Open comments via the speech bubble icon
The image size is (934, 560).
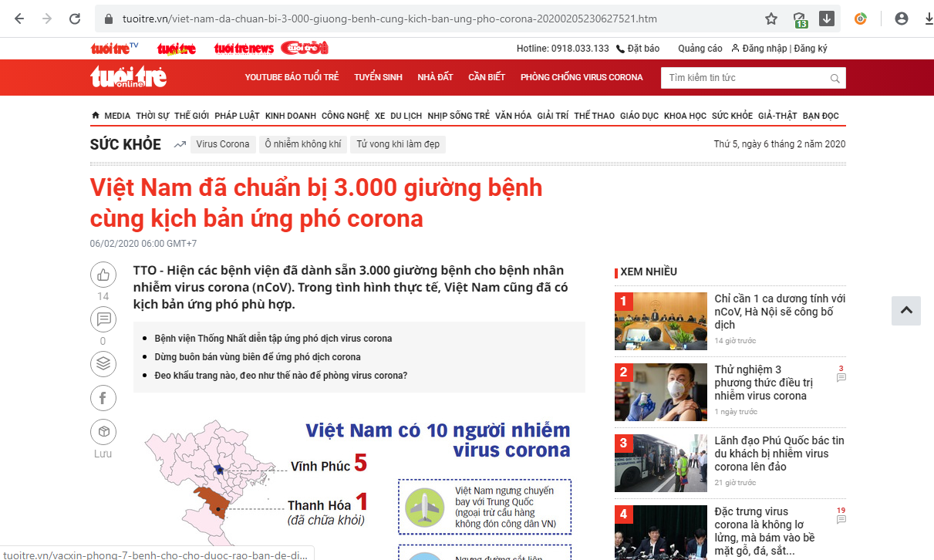pos(103,319)
